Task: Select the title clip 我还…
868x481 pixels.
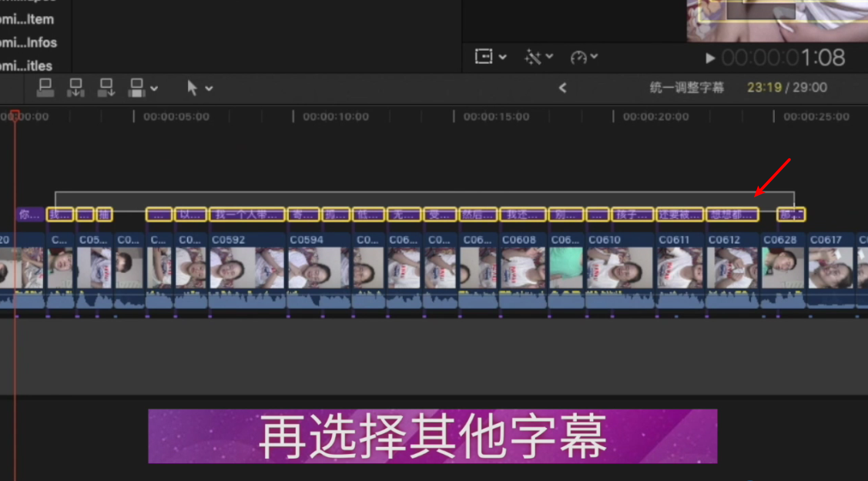Action: point(522,214)
